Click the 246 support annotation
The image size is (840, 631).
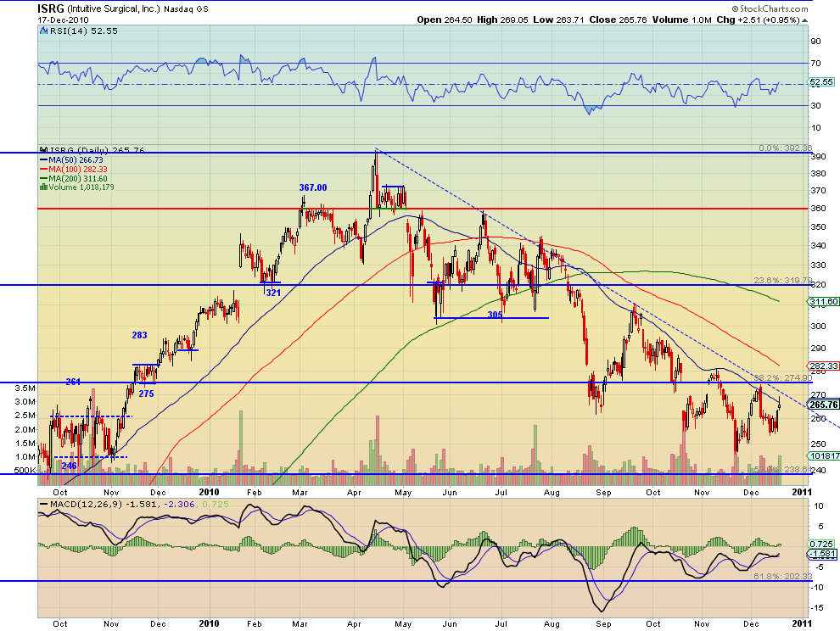69,466
